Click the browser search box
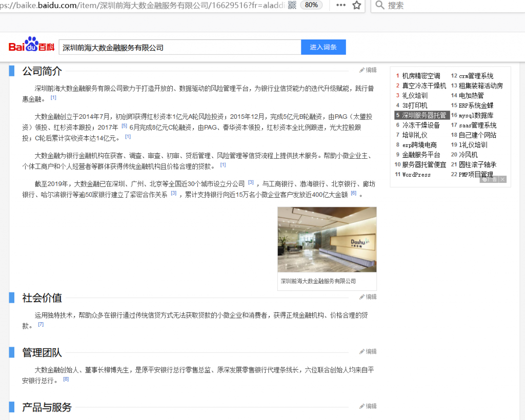Screen dimensions: 525x420 click(x=449, y=5)
